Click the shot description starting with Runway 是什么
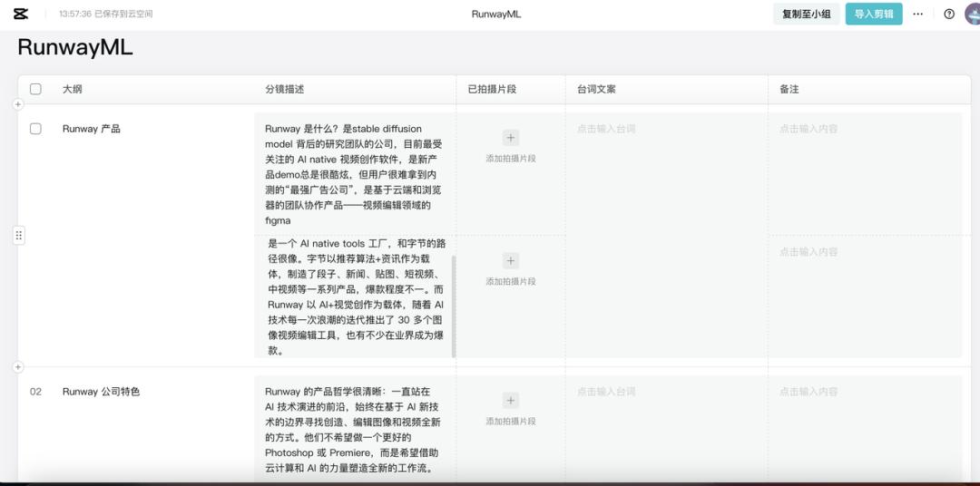Image resolution: width=980 pixels, height=486 pixels. pyautogui.click(x=355, y=174)
